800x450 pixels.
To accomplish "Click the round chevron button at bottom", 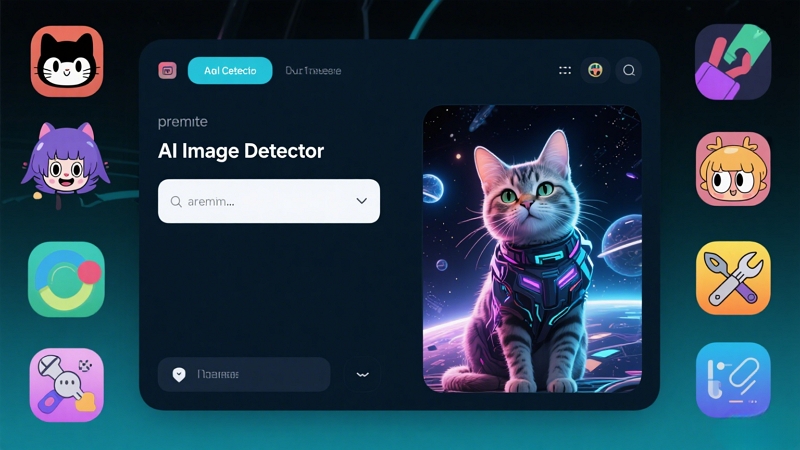I will coord(362,374).
